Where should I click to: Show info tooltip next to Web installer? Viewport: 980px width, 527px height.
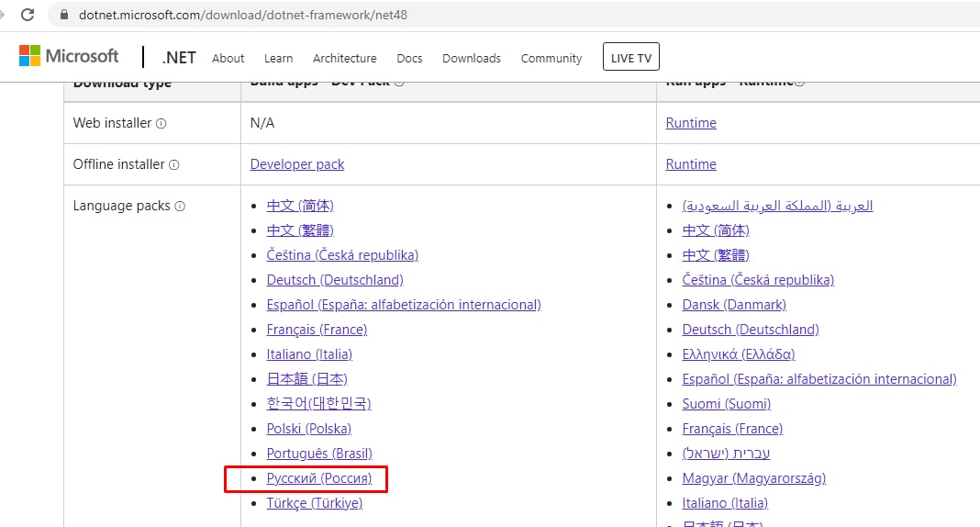161,124
